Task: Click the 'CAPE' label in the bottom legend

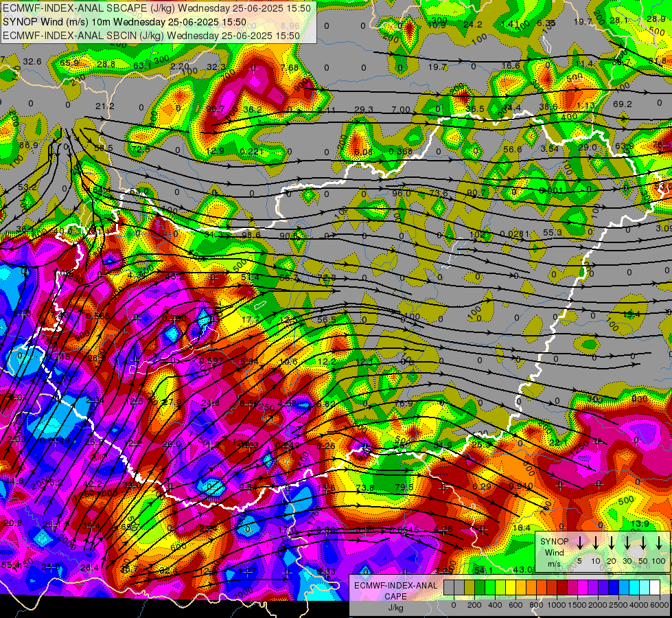Action: point(395,597)
